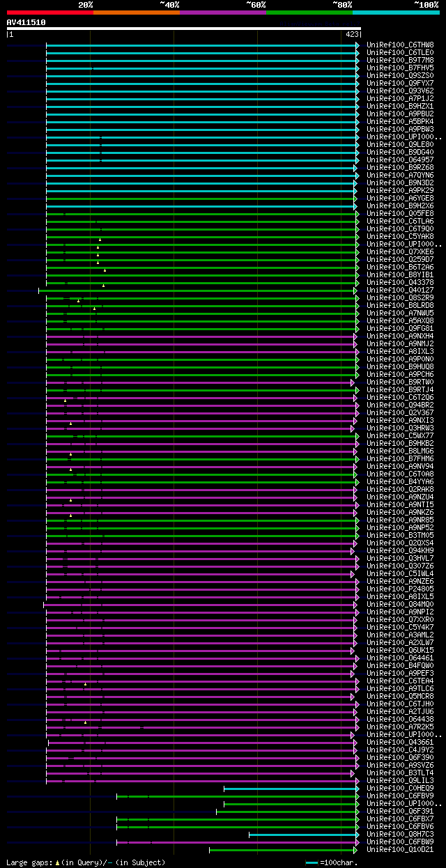Click the UniRef100_Q9SZS0 entry
446x868 pixels.
pyautogui.click(x=400, y=75)
